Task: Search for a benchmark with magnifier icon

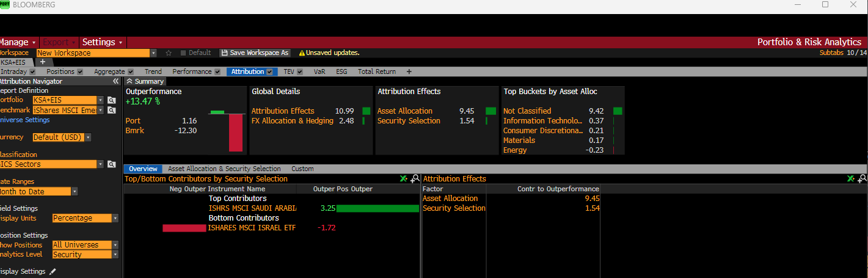Action: click(111, 110)
